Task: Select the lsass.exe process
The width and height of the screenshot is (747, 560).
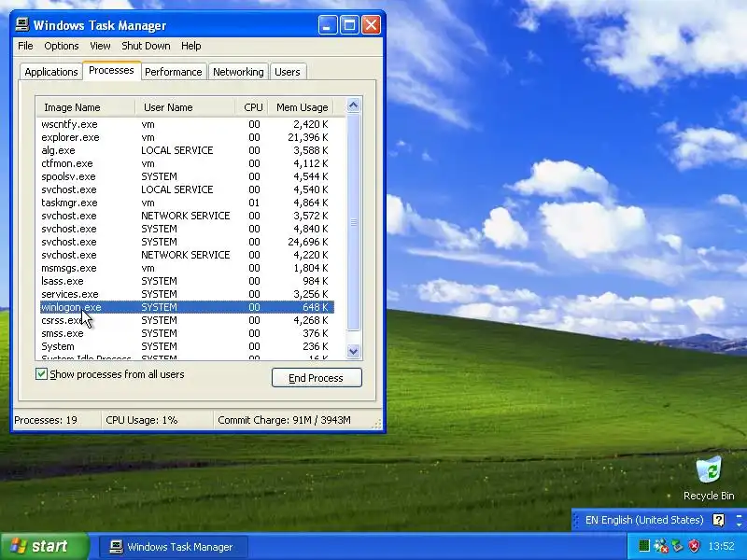Action: (188, 282)
